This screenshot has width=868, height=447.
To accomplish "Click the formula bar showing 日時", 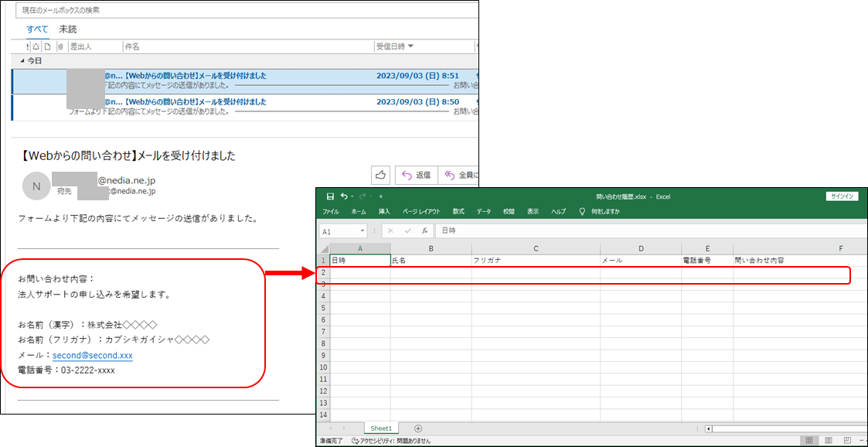I will (x=652, y=231).
